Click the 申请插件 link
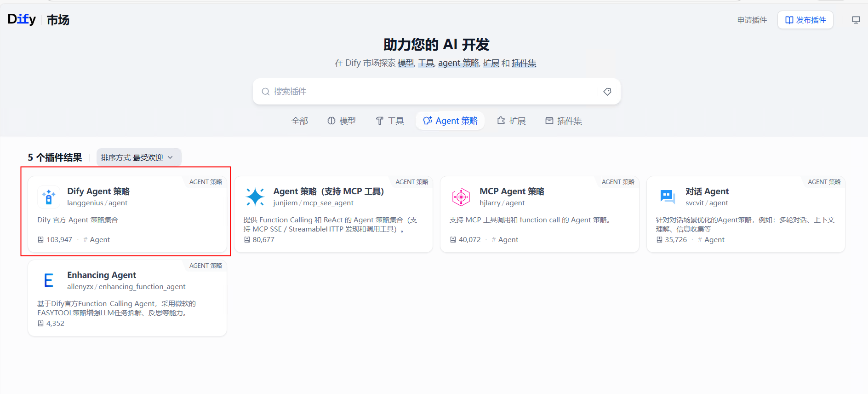The width and height of the screenshot is (868, 394). tap(752, 20)
